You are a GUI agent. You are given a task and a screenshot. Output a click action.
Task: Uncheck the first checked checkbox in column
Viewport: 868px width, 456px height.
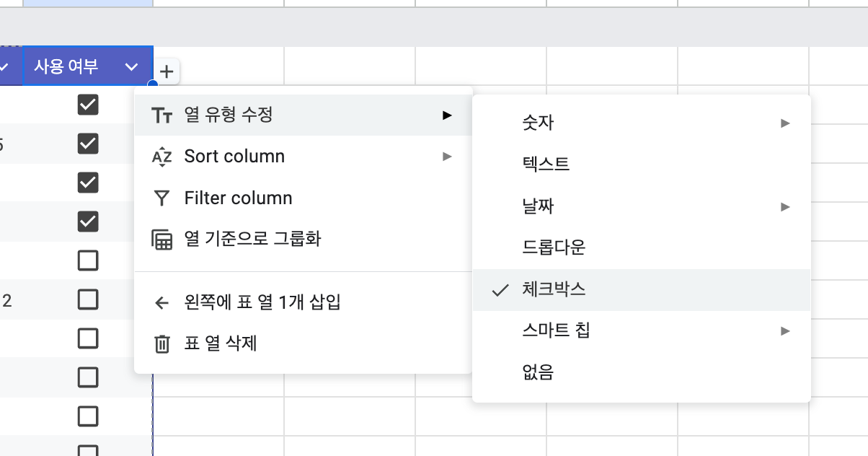[x=88, y=105]
